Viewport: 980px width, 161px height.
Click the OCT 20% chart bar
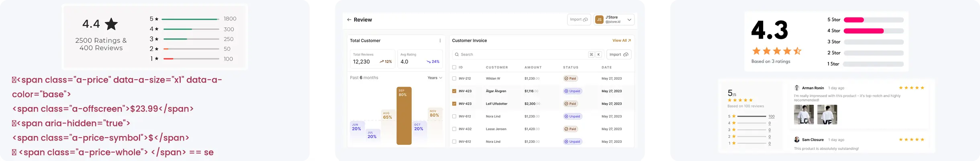pyautogui.click(x=420, y=133)
